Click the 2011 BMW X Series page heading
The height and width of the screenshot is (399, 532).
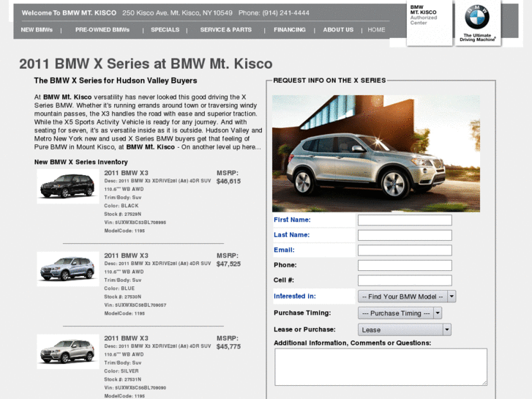pos(146,64)
